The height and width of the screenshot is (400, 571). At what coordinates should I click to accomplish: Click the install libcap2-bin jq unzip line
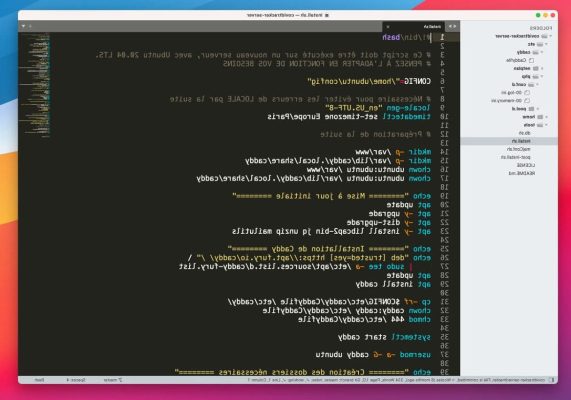point(331,231)
